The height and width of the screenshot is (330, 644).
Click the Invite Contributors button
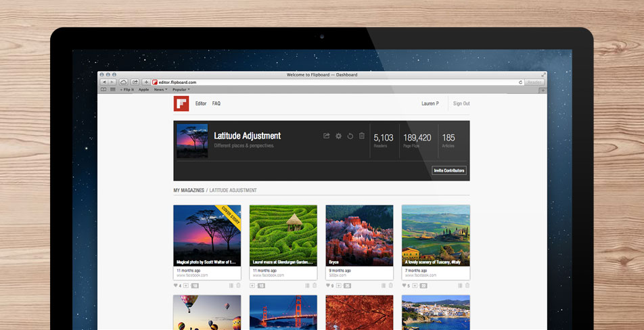pos(449,170)
